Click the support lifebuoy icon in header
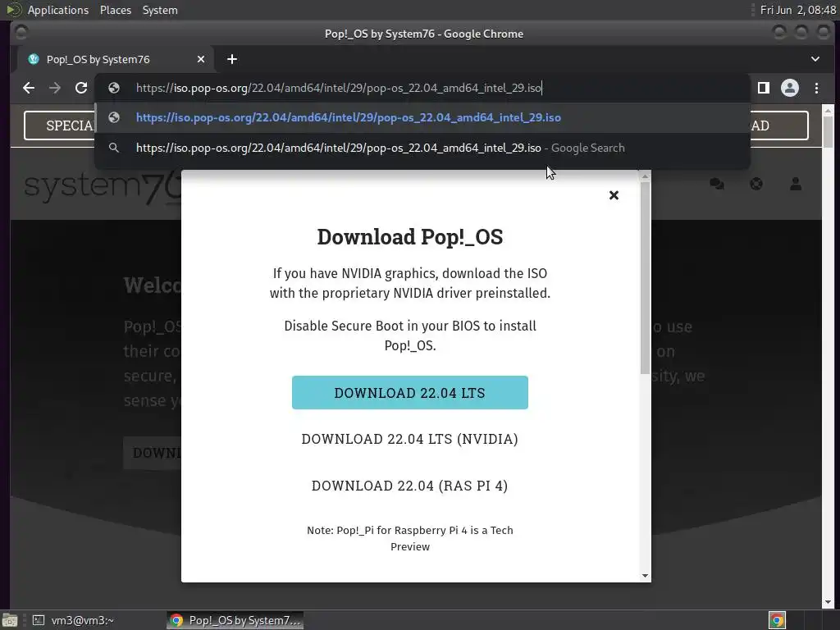Viewport: 840px width, 630px height. click(756, 185)
